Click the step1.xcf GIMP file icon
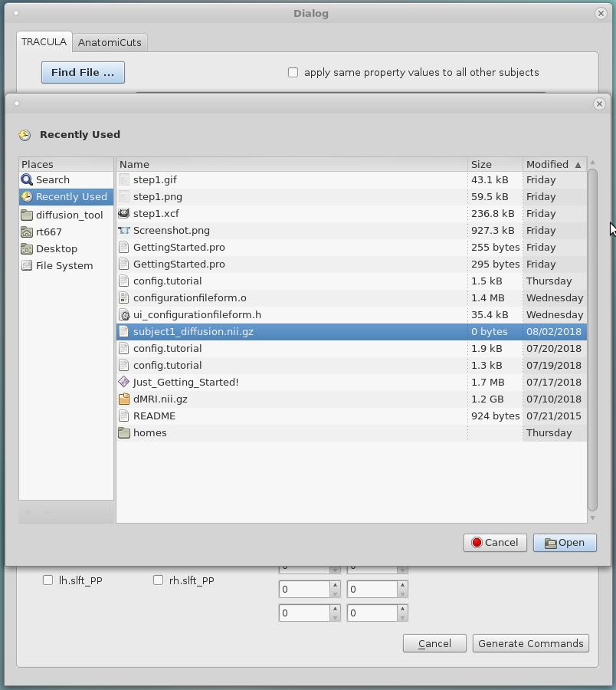Viewport: 616px width, 690px height. point(124,214)
